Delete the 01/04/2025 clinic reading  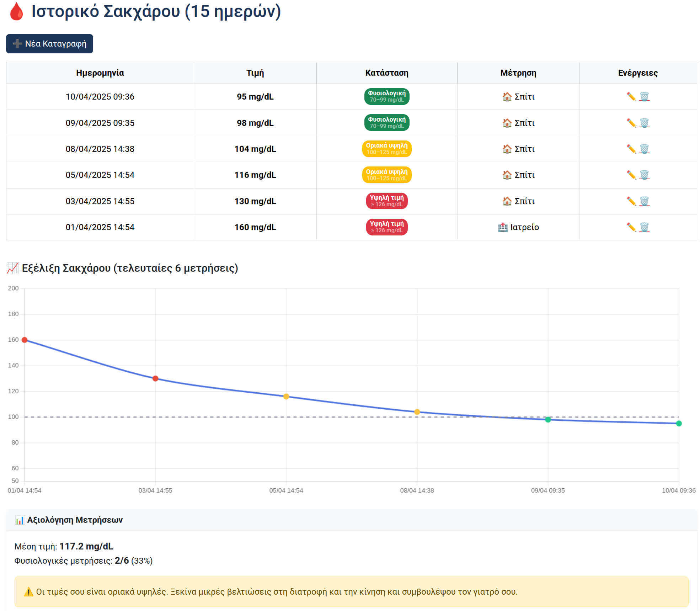click(644, 227)
